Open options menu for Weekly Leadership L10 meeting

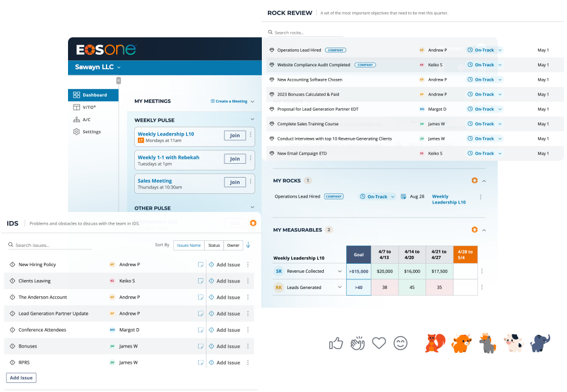(x=250, y=134)
